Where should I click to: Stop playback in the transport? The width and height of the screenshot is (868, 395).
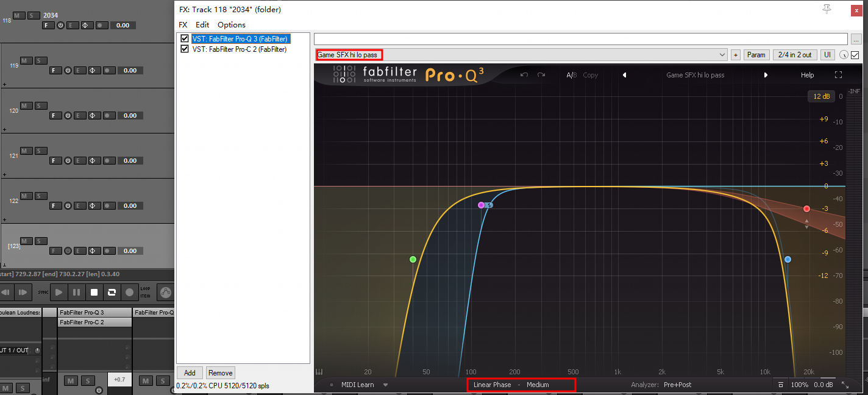tap(94, 293)
